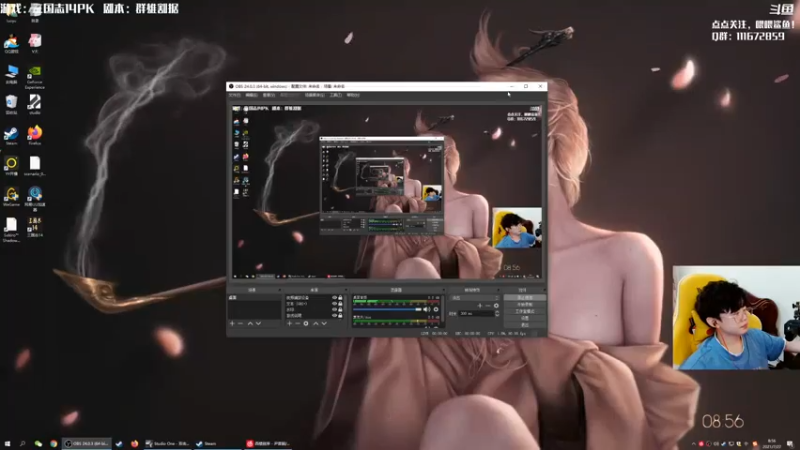Viewport: 800px width, 450px height.
Task: Click the start recording button in Controls
Action: tap(525, 305)
